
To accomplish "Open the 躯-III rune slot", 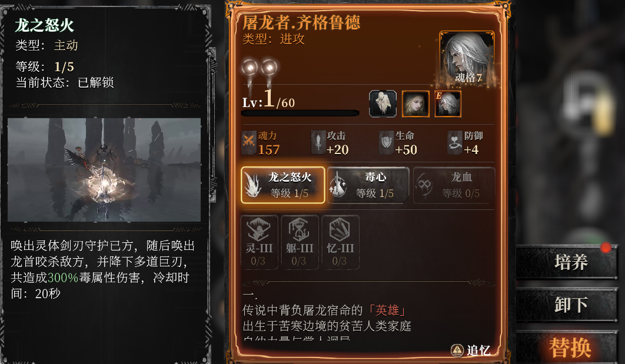I will coord(300,242).
